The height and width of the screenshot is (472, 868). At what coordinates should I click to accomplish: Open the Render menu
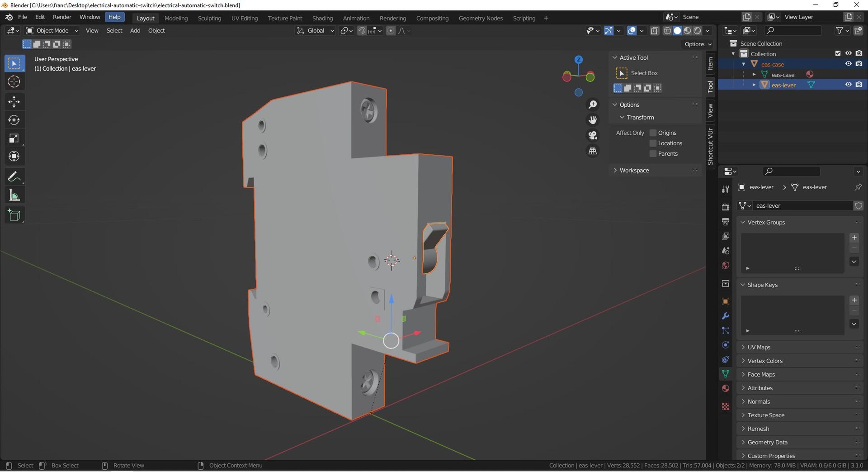(62, 17)
